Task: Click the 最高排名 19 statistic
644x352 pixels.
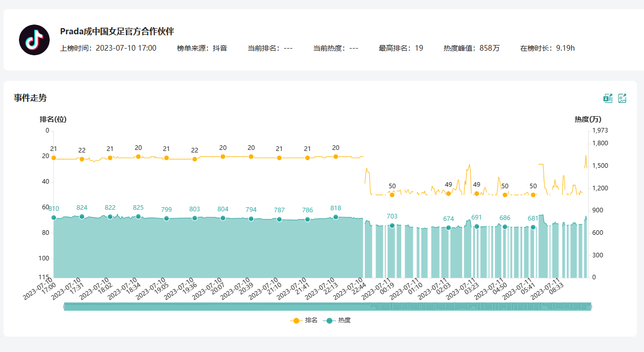Action: (401, 48)
